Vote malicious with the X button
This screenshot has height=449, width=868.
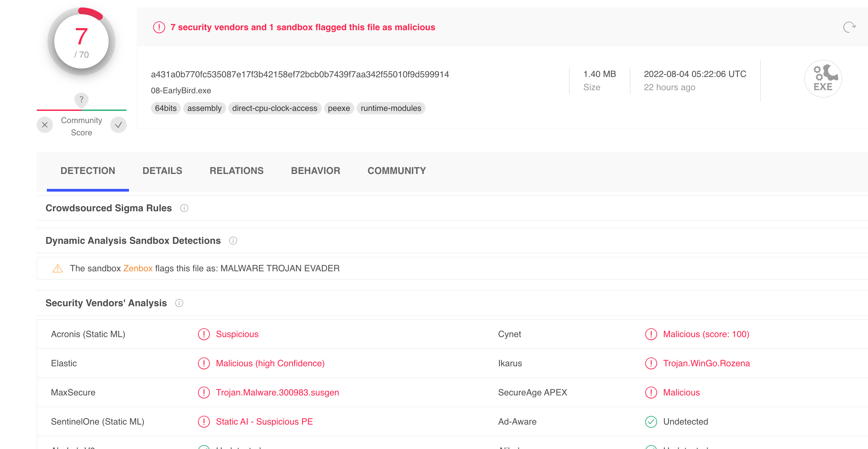pyautogui.click(x=45, y=125)
